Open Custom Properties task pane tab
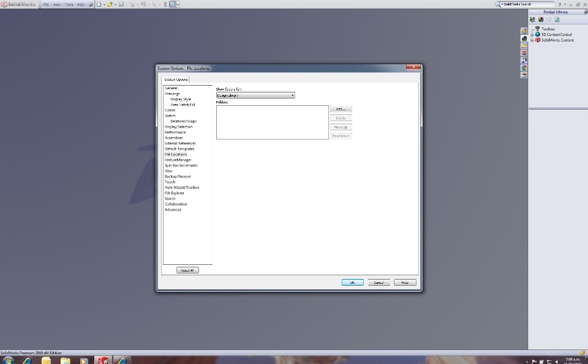 [524, 75]
